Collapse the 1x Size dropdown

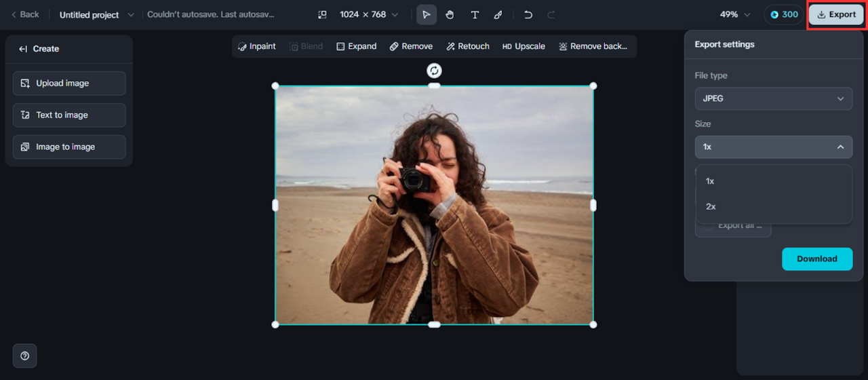774,147
